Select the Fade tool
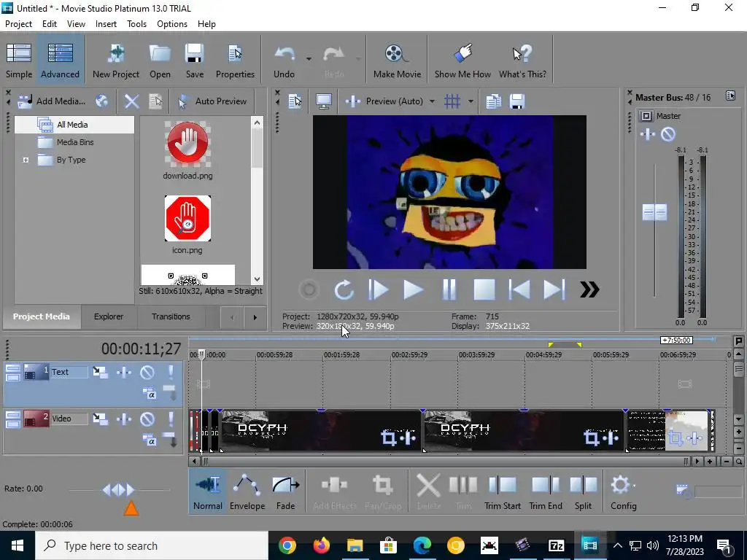 pyautogui.click(x=286, y=492)
